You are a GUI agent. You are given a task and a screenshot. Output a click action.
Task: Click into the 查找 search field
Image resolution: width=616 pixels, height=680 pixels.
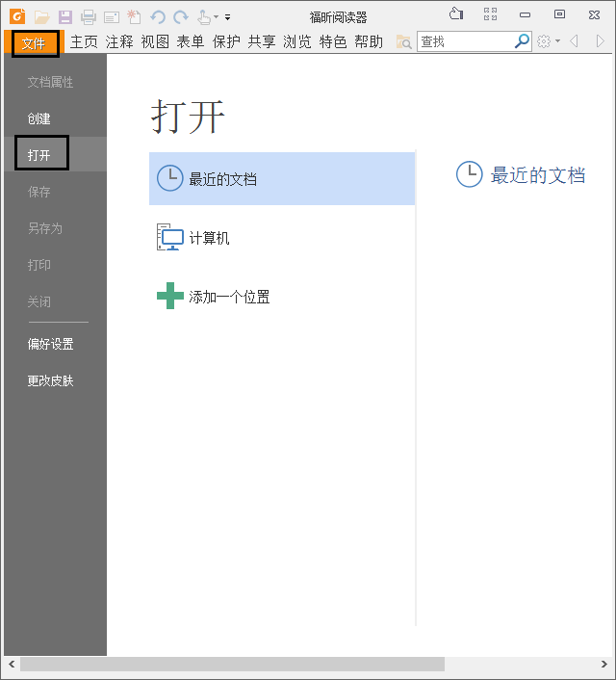pyautogui.click(x=466, y=41)
